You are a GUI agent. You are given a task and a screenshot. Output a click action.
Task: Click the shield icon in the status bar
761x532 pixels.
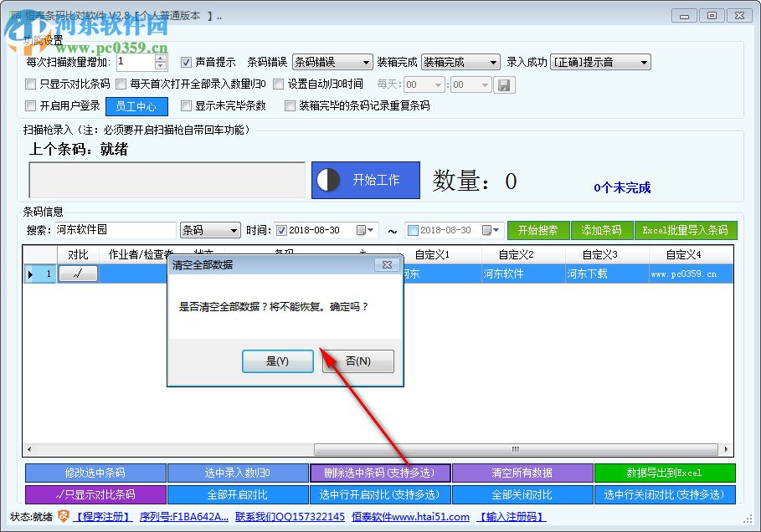63,517
